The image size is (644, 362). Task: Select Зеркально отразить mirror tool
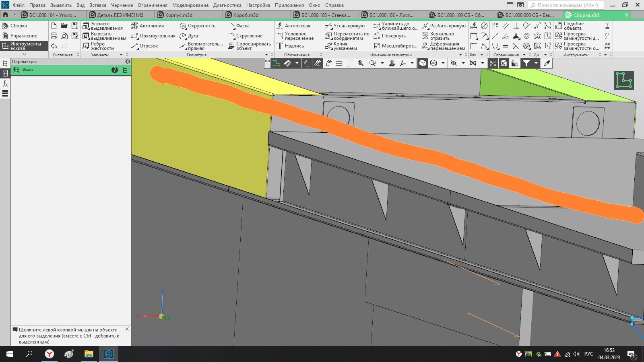pos(438,36)
